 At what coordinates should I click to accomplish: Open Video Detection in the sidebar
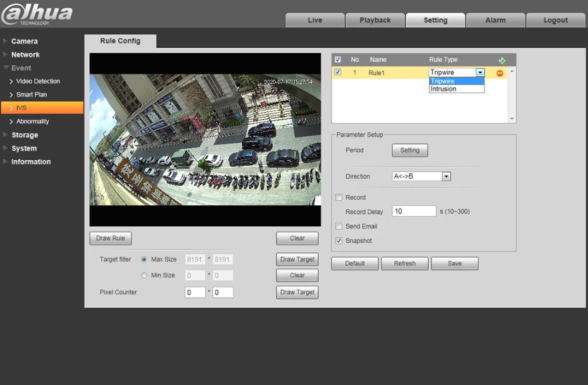tap(38, 81)
